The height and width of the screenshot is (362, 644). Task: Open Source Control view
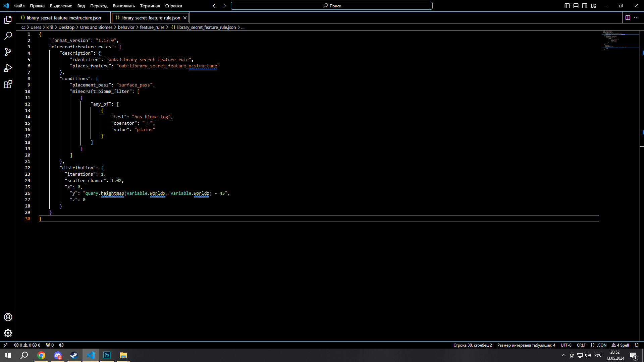coord(8,52)
